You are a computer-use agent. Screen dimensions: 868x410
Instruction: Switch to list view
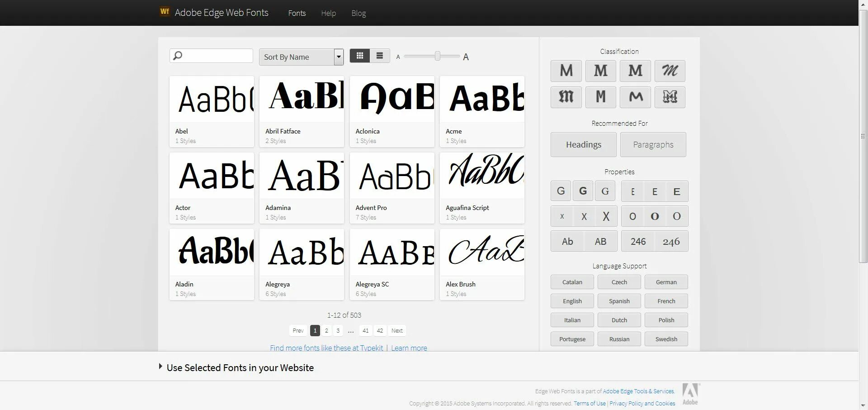[380, 56]
